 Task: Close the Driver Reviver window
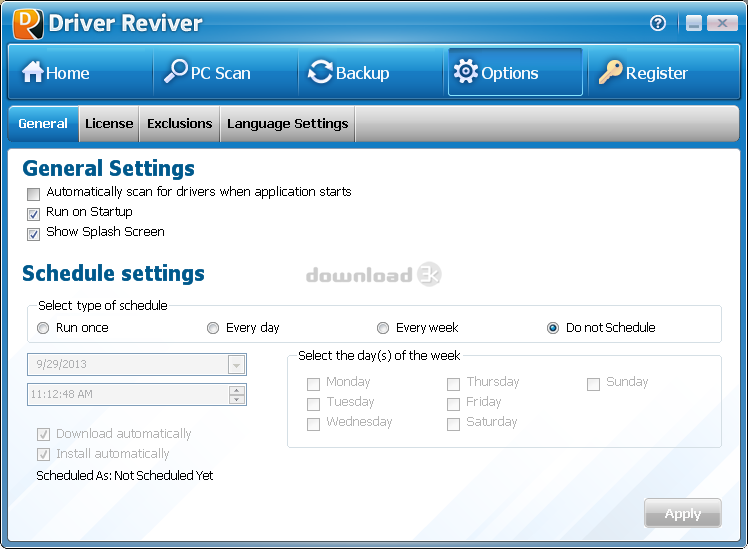tap(722, 23)
